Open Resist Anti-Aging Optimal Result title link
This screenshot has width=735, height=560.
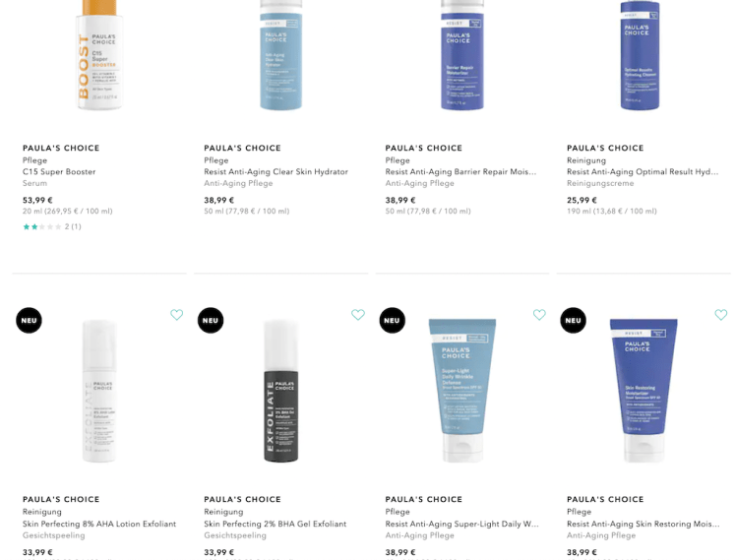coord(643,171)
